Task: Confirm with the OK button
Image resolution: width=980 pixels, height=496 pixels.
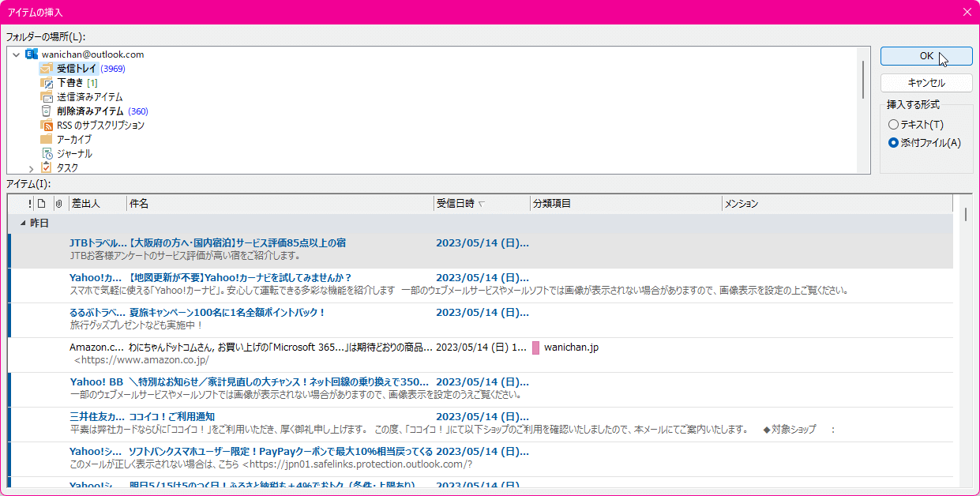Action: pyautogui.click(x=926, y=56)
